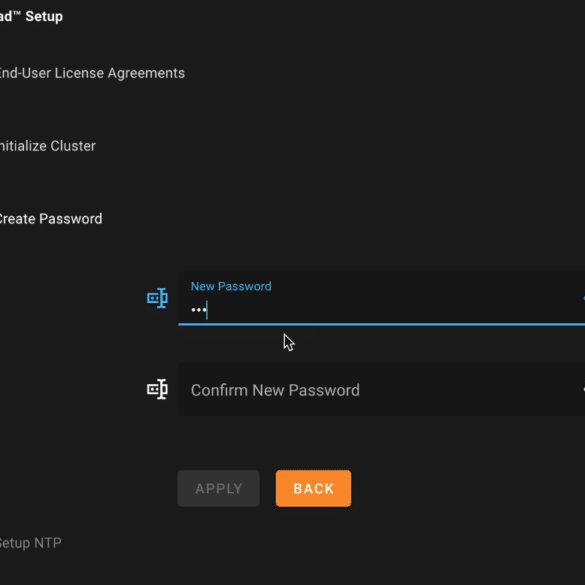Click the white Confirm New Password field icon
Viewport: 585px width, 585px height.
coord(157,389)
